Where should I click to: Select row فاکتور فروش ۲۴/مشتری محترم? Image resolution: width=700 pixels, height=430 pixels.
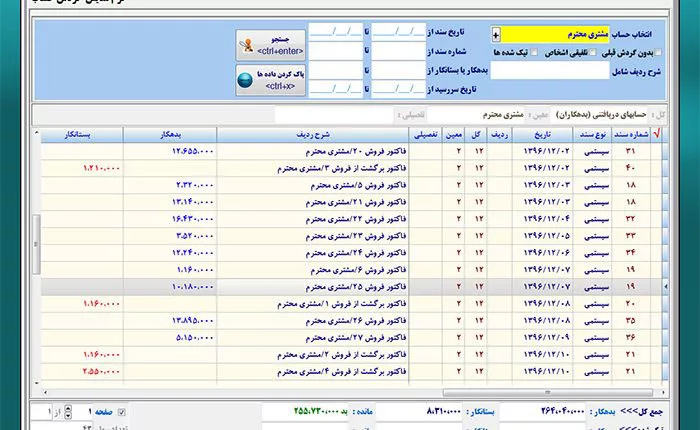coord(351,253)
